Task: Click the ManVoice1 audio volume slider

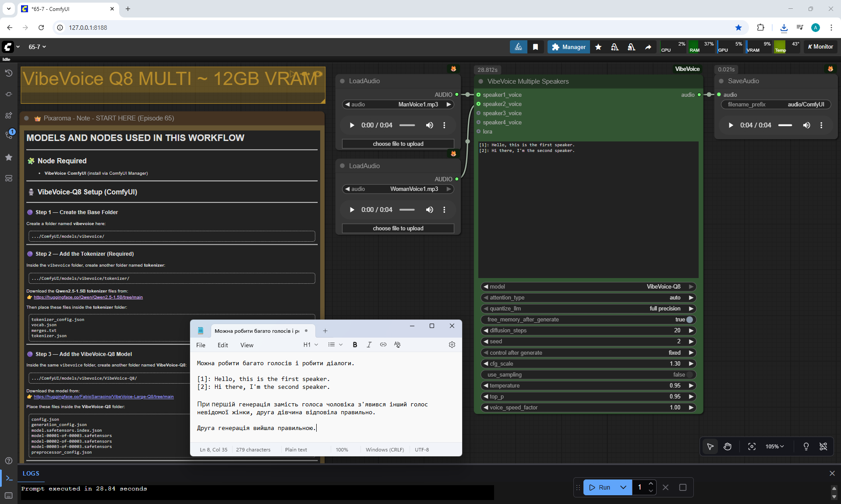Action: coord(407,125)
